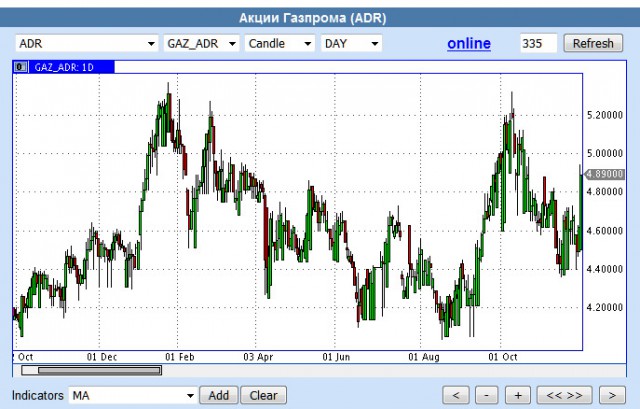Click the 01 Oct date label
The height and width of the screenshot is (409, 640).
click(x=503, y=357)
